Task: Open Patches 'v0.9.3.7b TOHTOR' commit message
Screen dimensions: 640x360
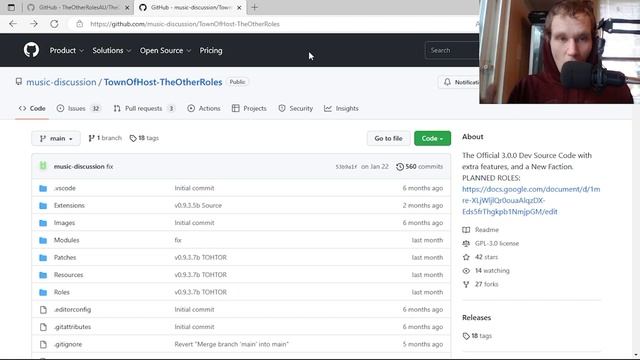Action: click(x=200, y=258)
